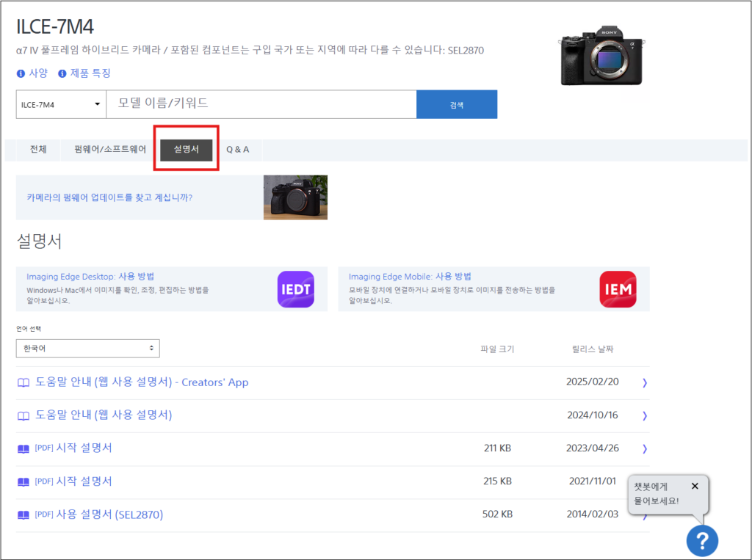Open the 제품 특징 info link
Screen dimensions: 752x560
tap(90, 73)
